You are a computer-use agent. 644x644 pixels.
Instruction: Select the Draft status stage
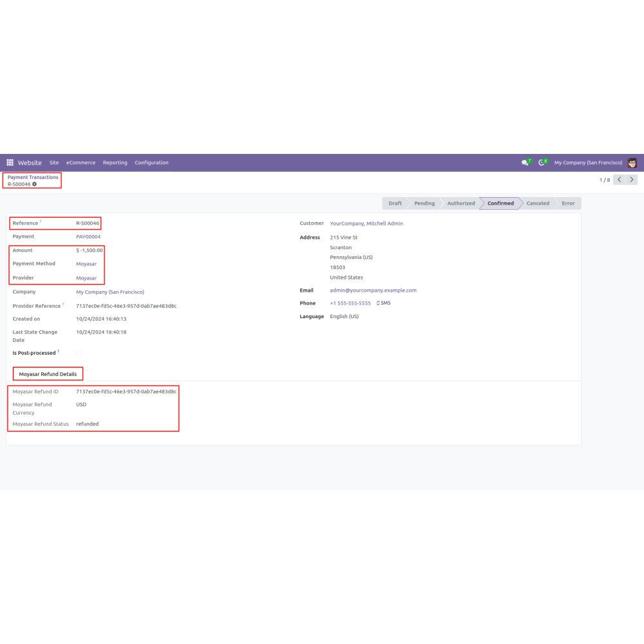[395, 204]
